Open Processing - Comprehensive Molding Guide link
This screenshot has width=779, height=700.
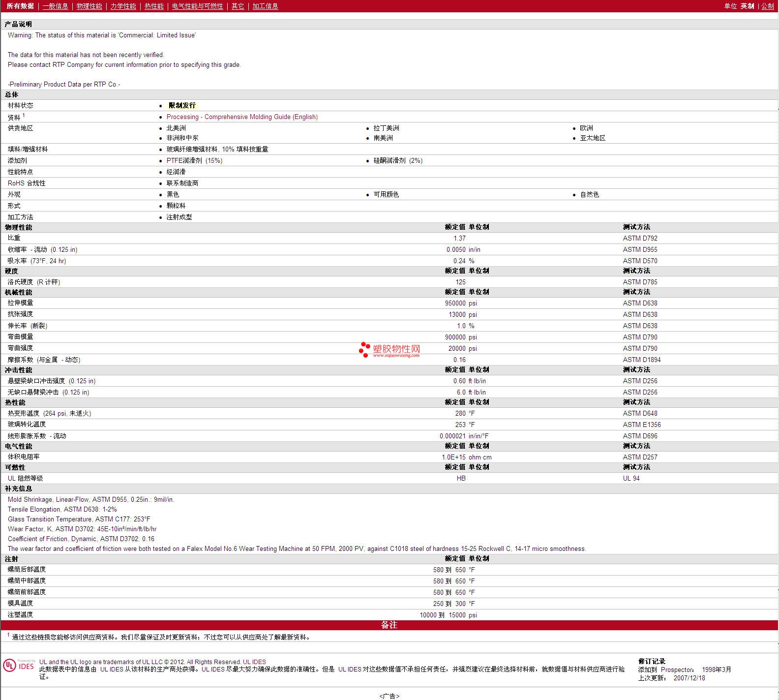coord(242,117)
